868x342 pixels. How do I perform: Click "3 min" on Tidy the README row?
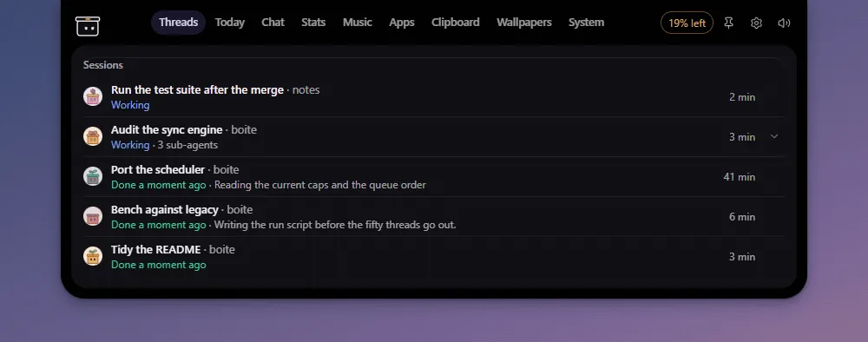point(742,257)
